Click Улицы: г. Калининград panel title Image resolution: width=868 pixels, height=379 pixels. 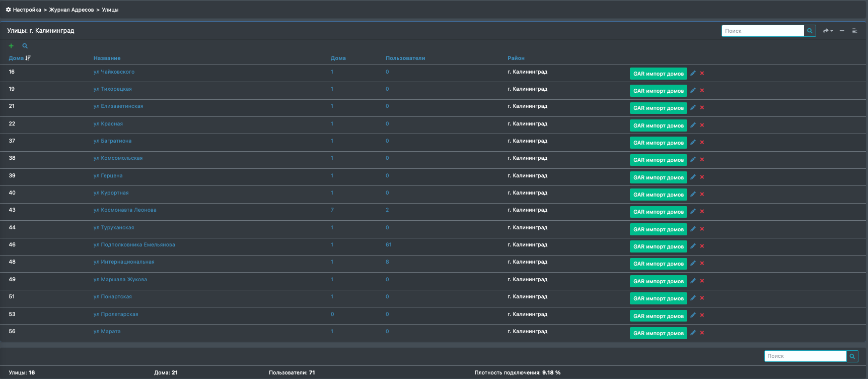41,31
